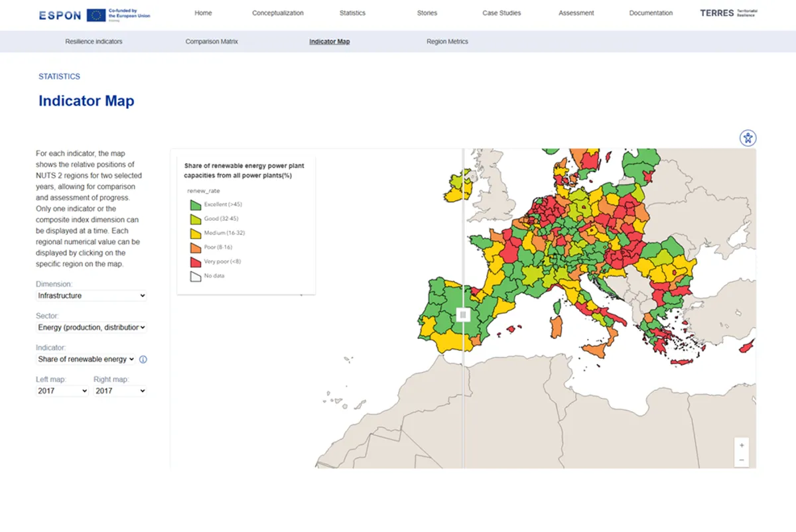The width and height of the screenshot is (796, 532).
Task: Open the Region Metrics page
Action: point(448,41)
